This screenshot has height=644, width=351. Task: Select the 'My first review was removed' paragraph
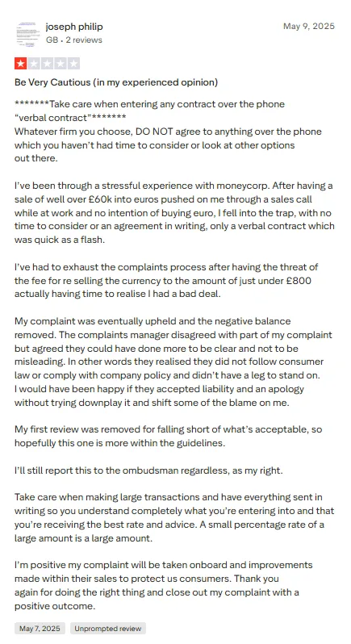169,436
